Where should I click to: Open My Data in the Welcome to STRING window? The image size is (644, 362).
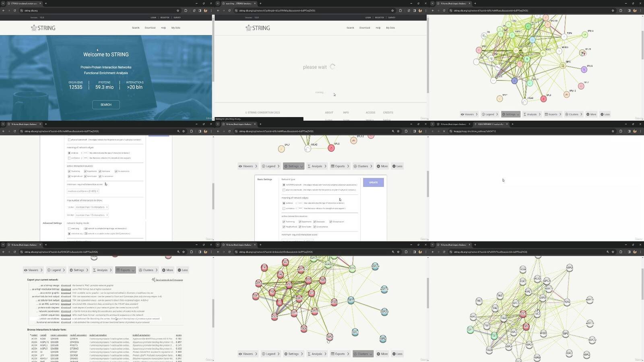(x=176, y=28)
